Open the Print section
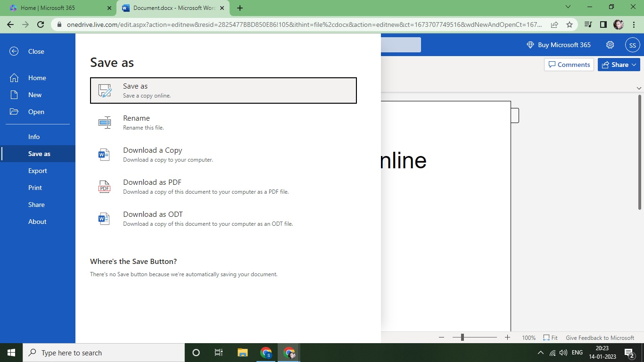The image size is (644, 362). pos(38,188)
